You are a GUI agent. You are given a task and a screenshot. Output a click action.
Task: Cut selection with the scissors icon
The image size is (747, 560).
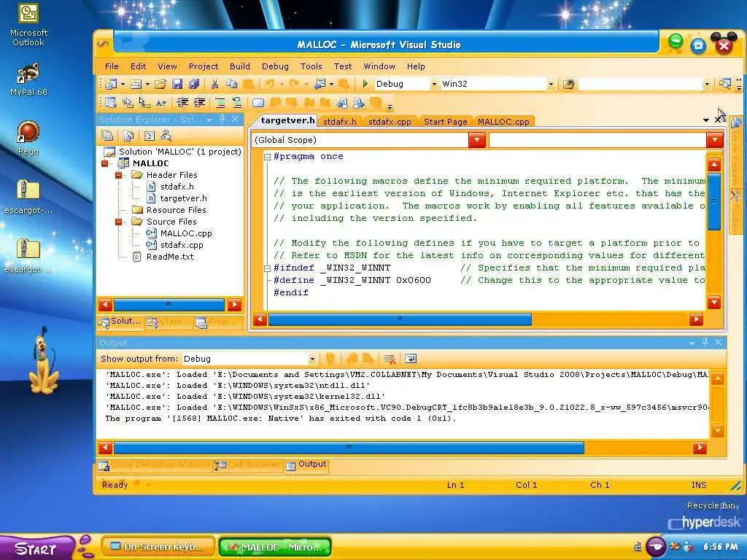214,85
